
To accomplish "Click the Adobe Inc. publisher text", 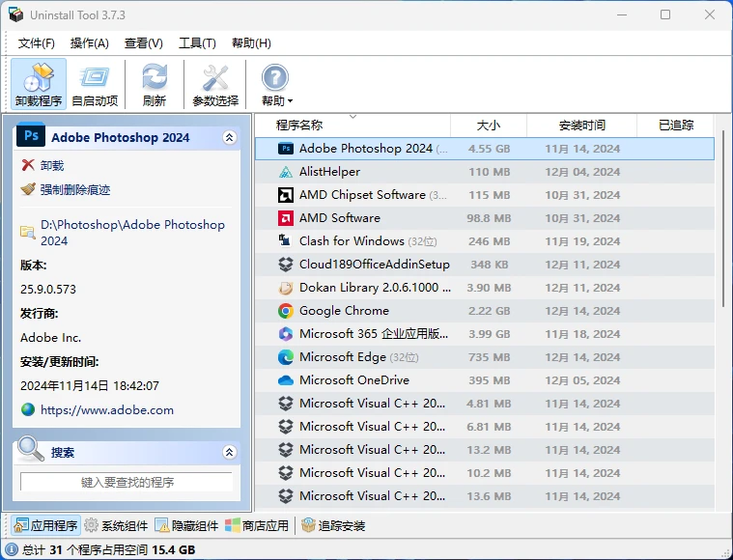I will pyautogui.click(x=50, y=338).
